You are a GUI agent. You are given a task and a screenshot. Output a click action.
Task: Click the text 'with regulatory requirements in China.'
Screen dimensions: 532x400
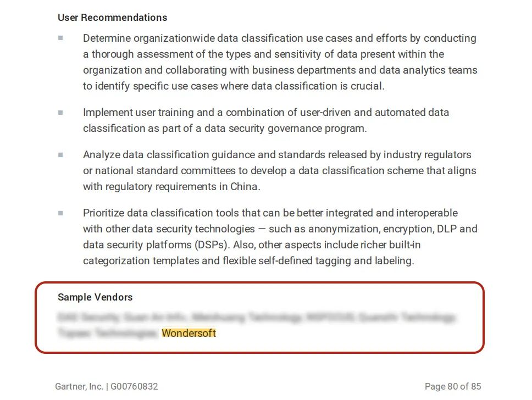(171, 187)
